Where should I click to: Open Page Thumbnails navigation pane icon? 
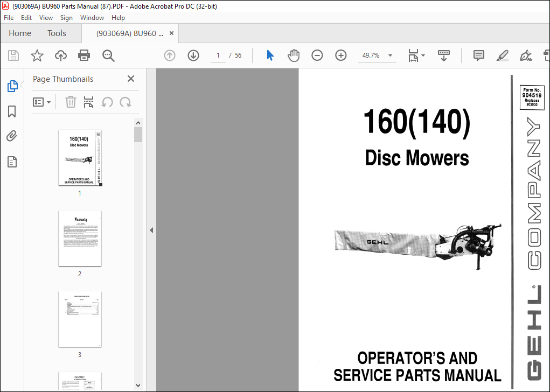[12, 86]
